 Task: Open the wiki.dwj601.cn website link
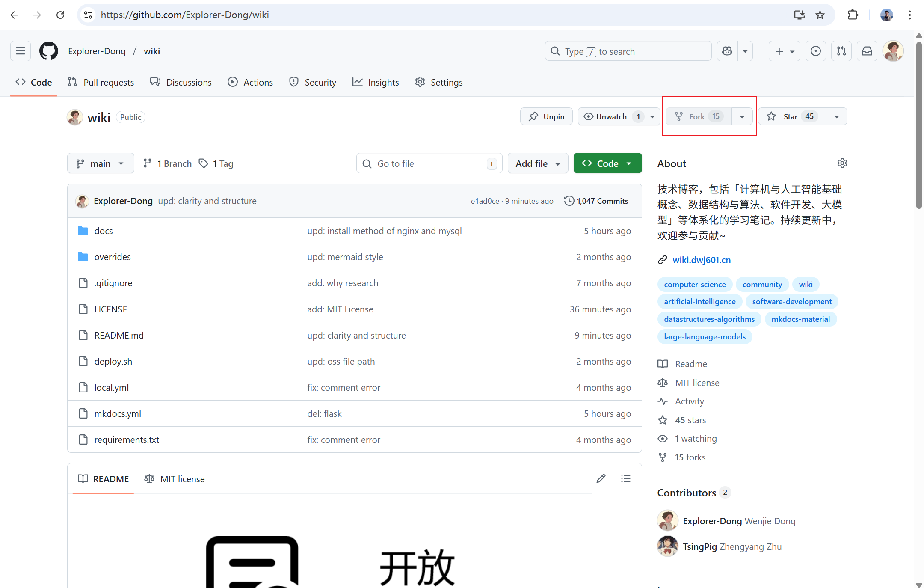(702, 260)
